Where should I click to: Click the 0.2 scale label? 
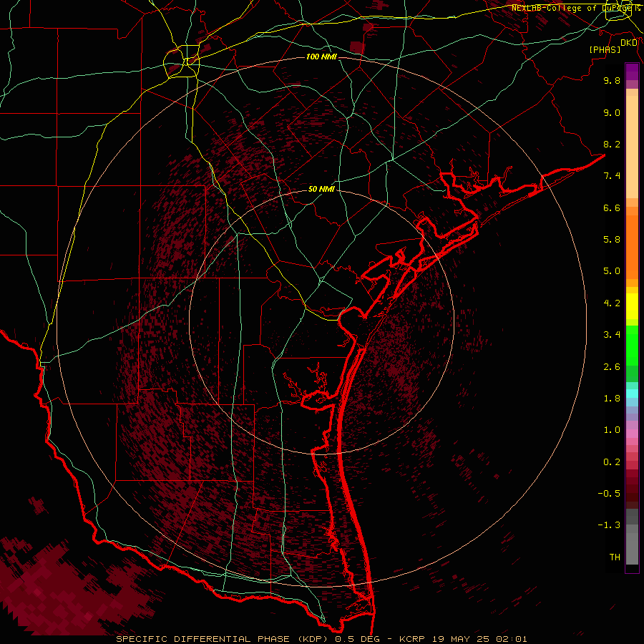[x=612, y=462]
